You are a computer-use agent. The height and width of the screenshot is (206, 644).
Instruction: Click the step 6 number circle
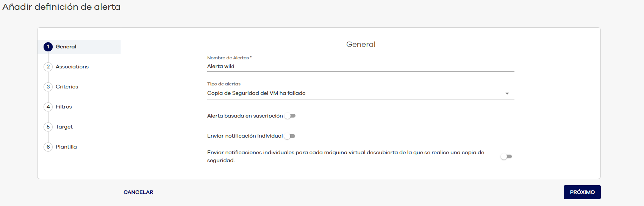pos(48,147)
